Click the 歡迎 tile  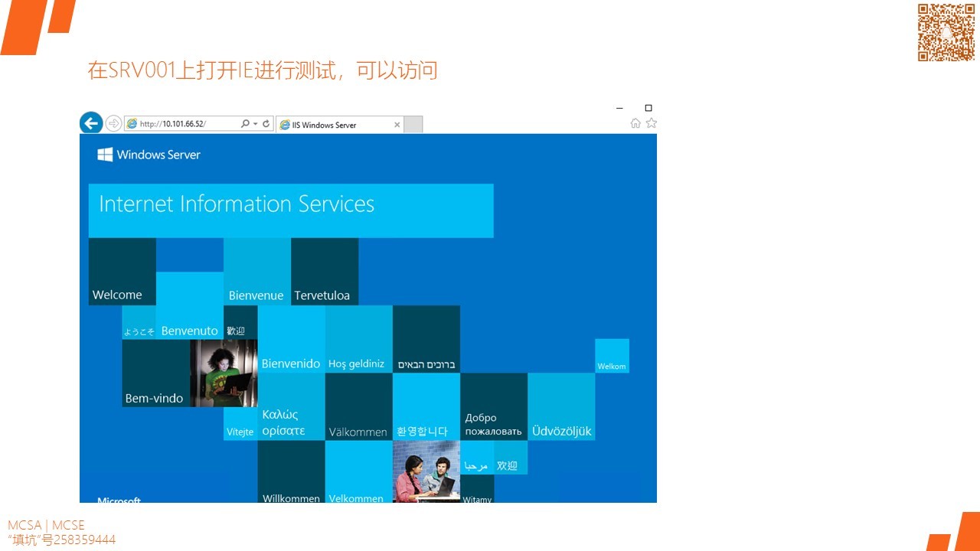pyautogui.click(x=240, y=322)
